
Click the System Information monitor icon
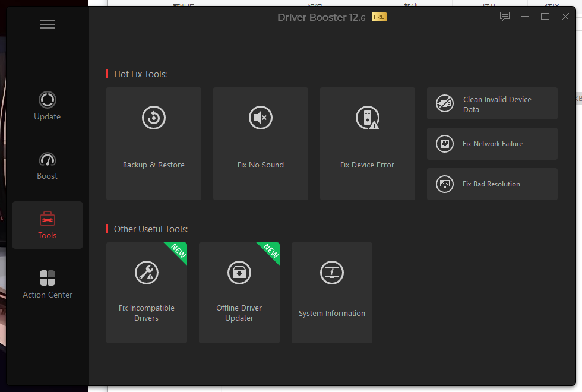[332, 273]
